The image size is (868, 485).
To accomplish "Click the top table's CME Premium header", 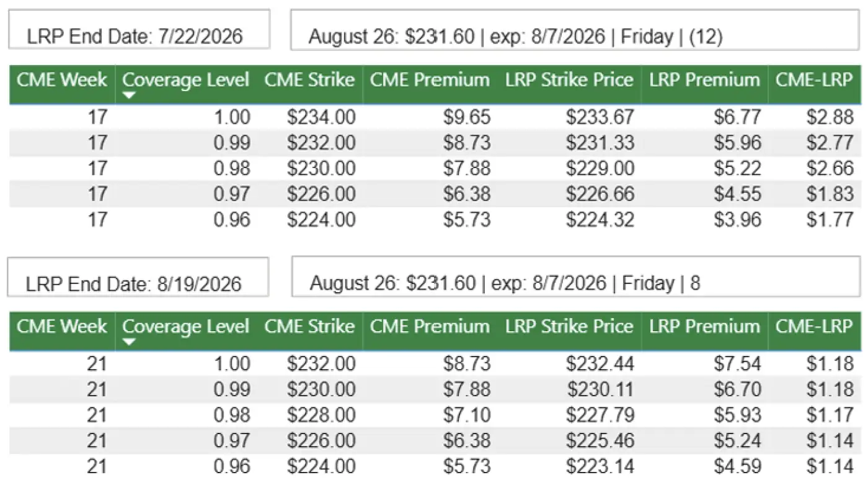I will coord(430,80).
